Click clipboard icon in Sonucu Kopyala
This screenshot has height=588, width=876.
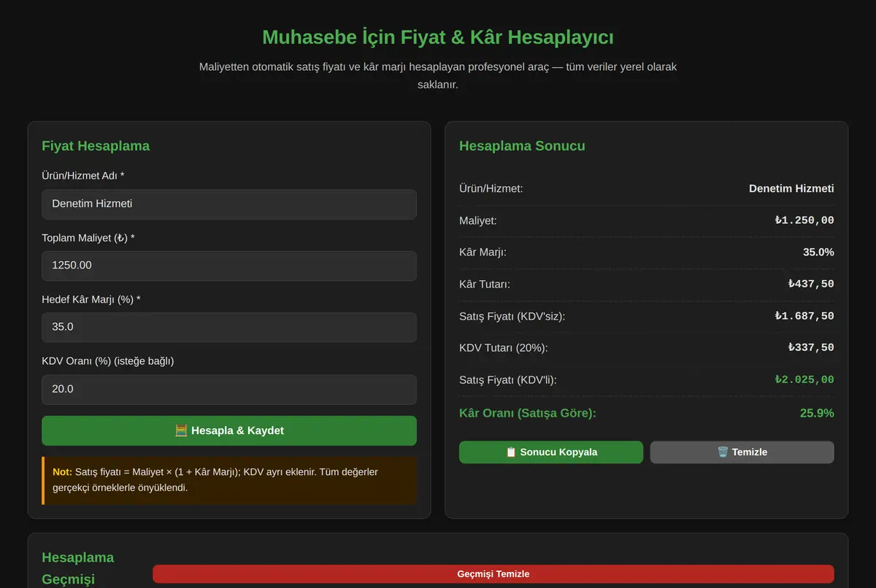tap(511, 452)
